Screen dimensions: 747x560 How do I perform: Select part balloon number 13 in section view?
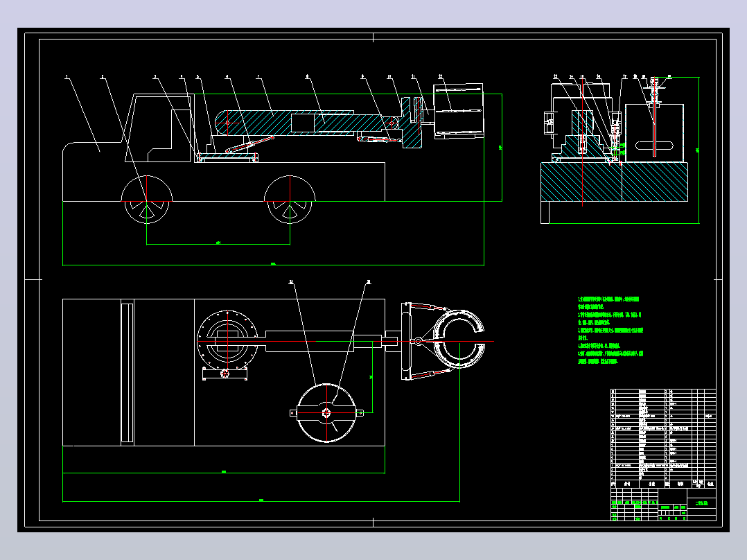click(x=556, y=76)
